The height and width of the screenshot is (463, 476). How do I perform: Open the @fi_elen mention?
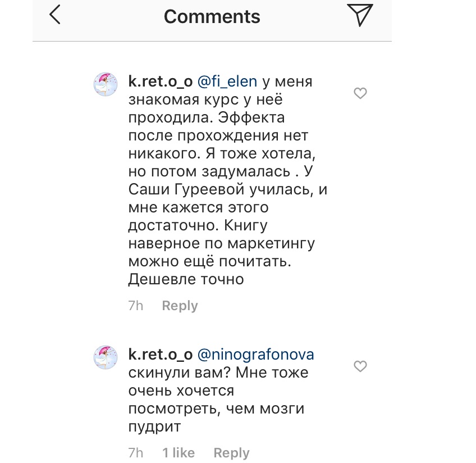pos(227,82)
